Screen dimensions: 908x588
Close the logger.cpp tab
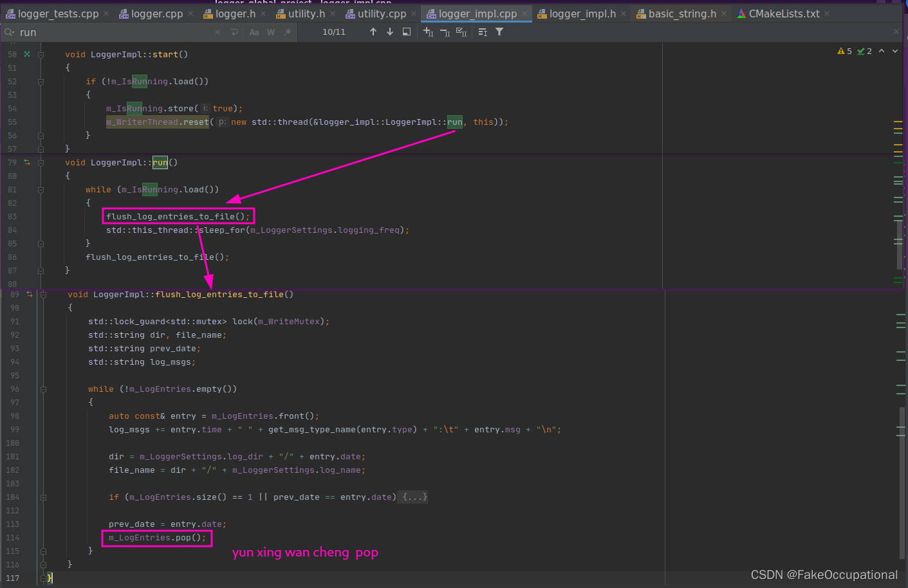[x=190, y=14]
